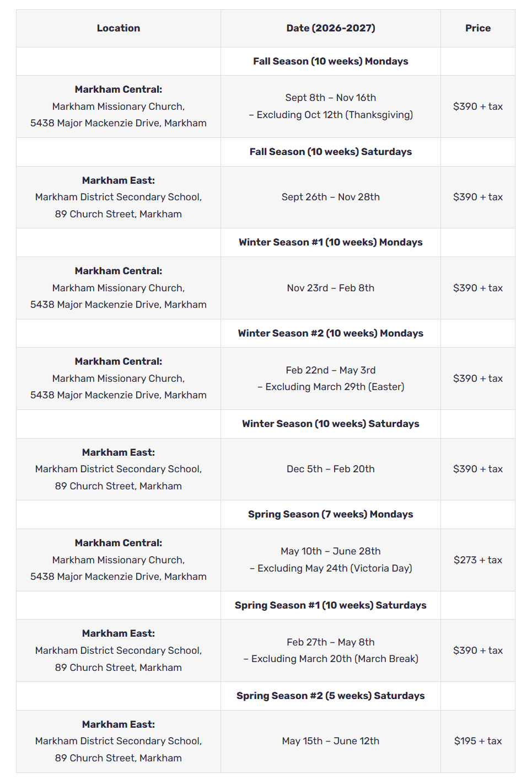Click the Sept 8th – Nov 16th date
Image resolution: width=532 pixels, height=784 pixels.
click(331, 98)
